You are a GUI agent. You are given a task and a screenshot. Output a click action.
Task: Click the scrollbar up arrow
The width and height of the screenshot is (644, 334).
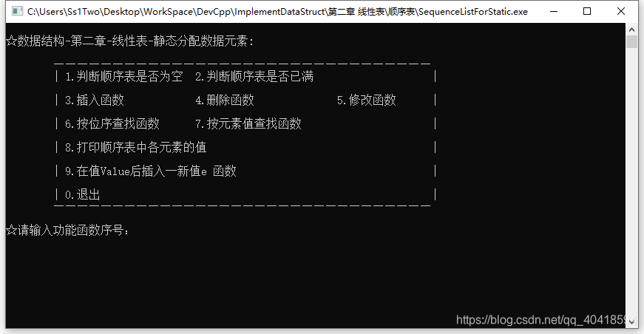[631, 30]
